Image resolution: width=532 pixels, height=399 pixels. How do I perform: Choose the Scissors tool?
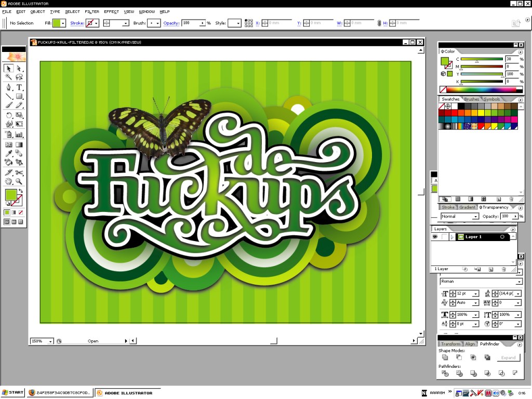[x=19, y=172]
